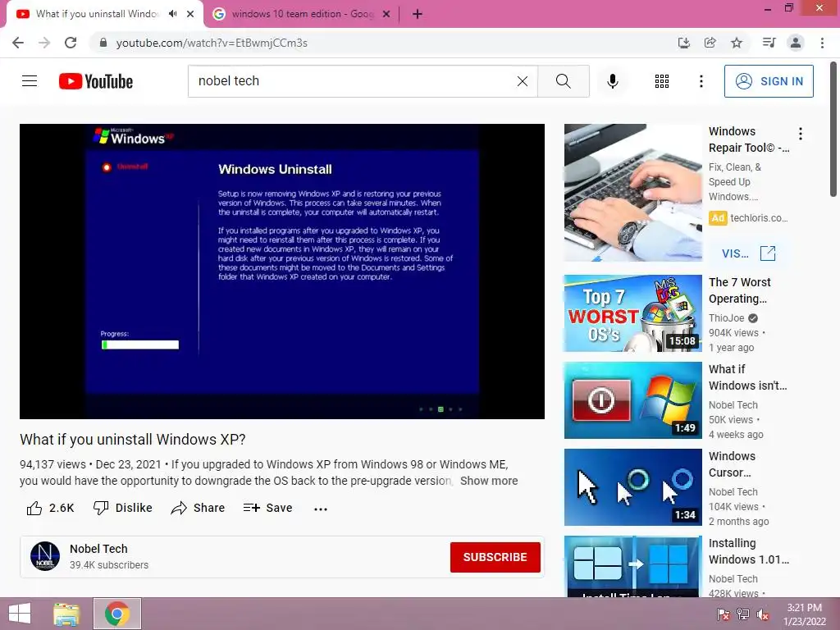Click the Chrome taskbar icon
The width and height of the screenshot is (840, 630).
pyautogui.click(x=117, y=614)
